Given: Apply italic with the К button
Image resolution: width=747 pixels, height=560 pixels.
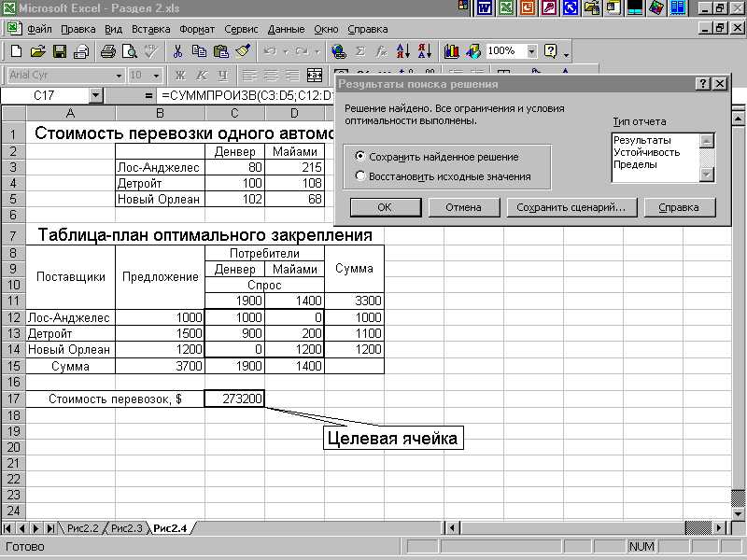Looking at the screenshot, I should click(x=202, y=76).
